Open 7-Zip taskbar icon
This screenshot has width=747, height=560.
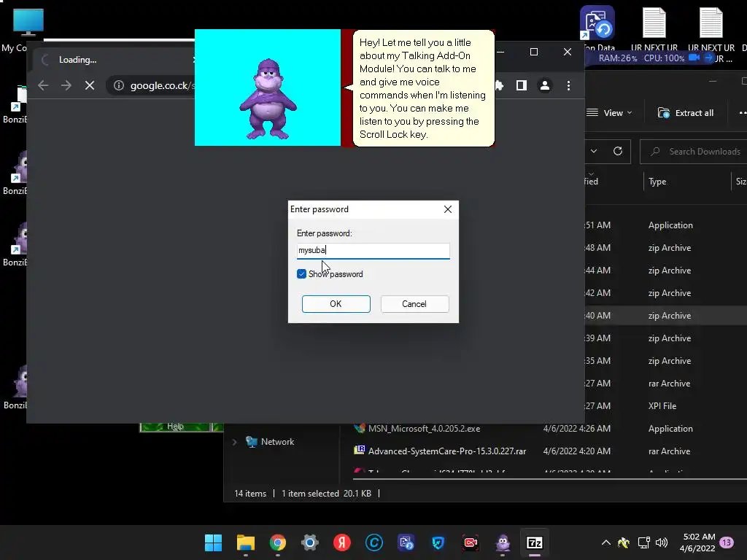(x=535, y=542)
